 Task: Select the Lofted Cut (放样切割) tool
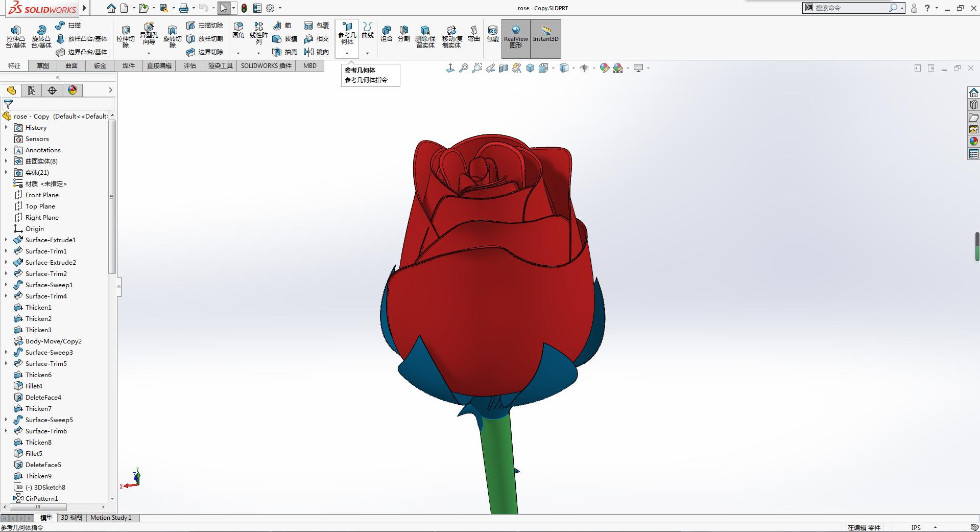204,39
